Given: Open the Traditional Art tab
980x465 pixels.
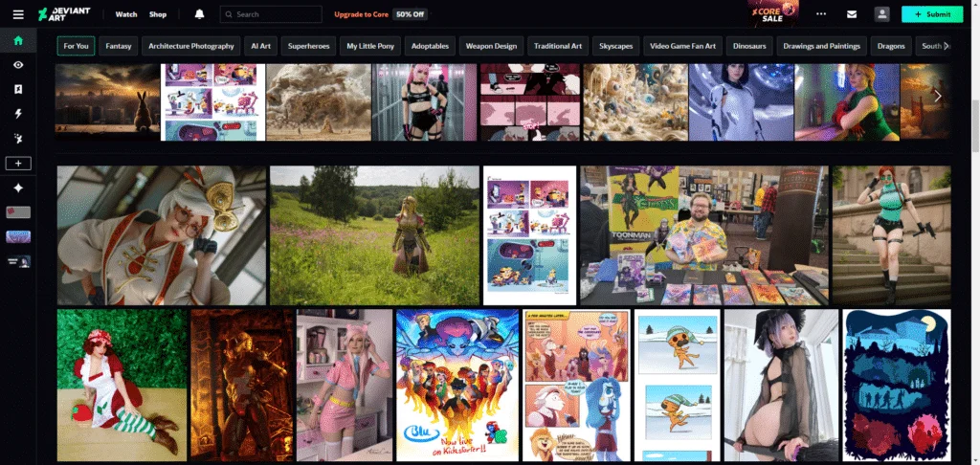Looking at the screenshot, I should pos(558,46).
